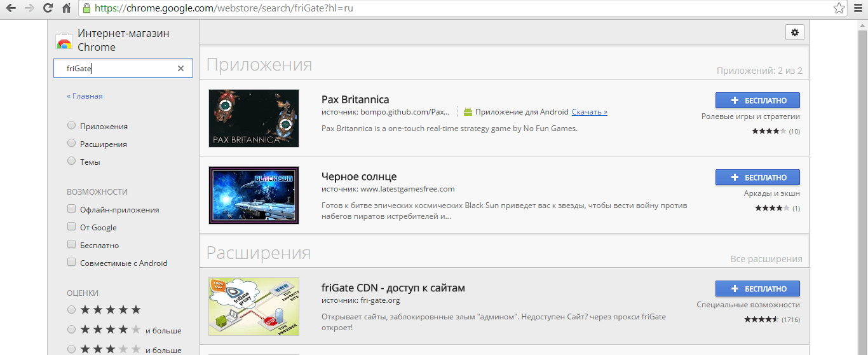Go back via Главная link

click(85, 96)
